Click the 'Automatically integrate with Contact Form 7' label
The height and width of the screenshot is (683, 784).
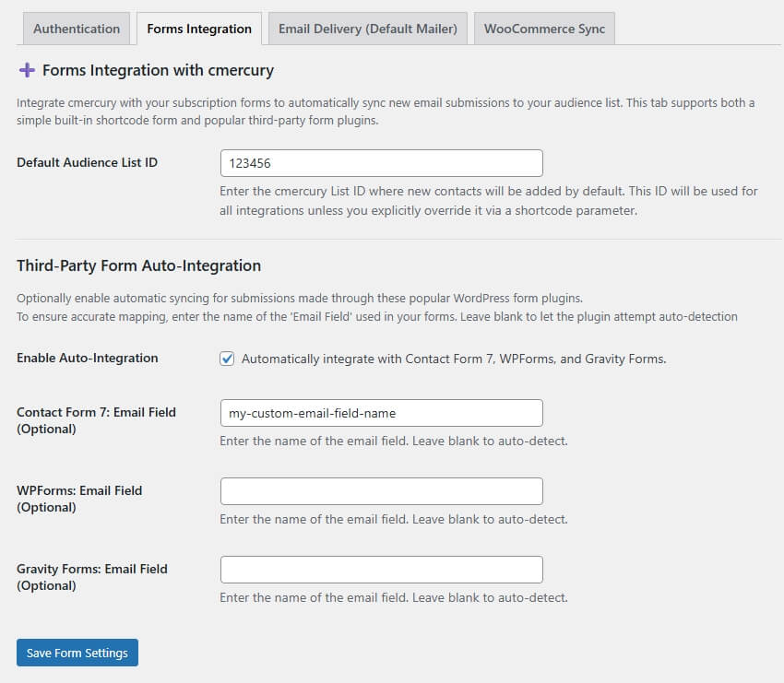point(453,359)
